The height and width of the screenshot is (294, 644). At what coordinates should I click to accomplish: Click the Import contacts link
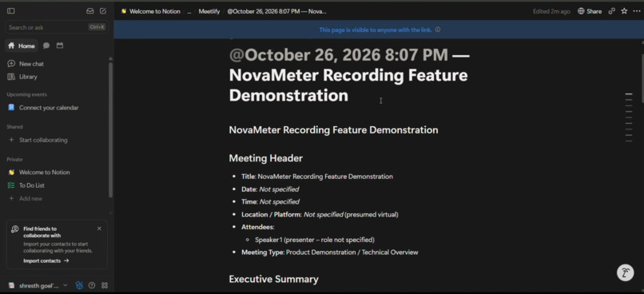tap(46, 260)
